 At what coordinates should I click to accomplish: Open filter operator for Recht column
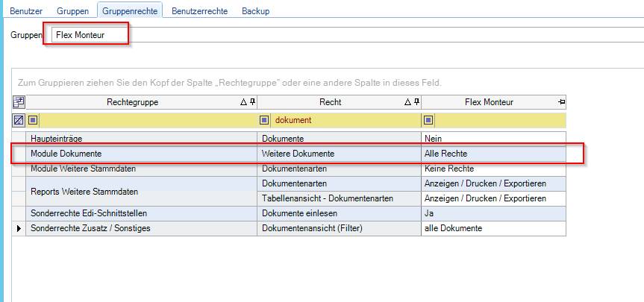tap(264, 120)
